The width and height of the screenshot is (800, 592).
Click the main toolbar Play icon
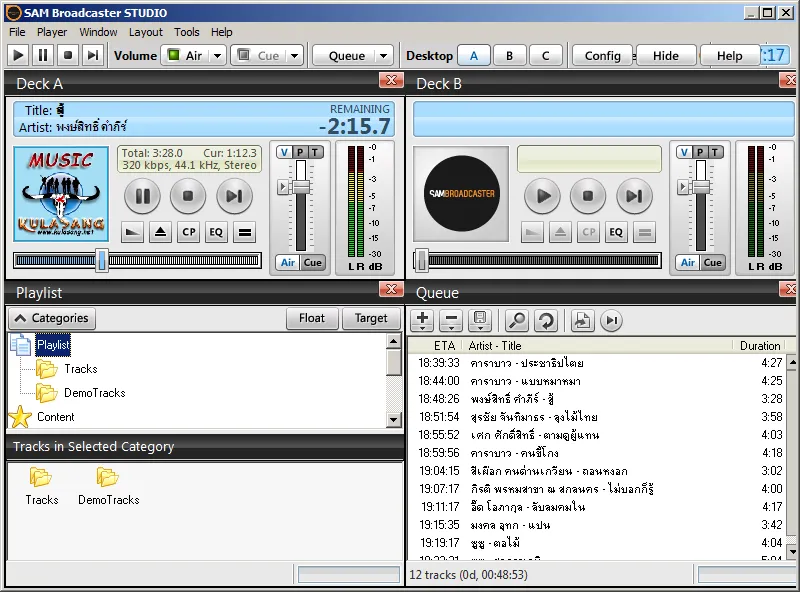point(18,55)
